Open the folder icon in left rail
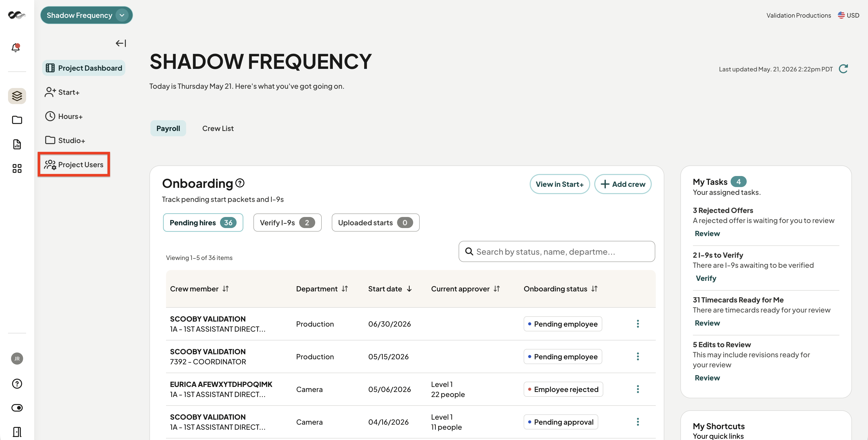Image resolution: width=868 pixels, height=440 pixels. 17,120
